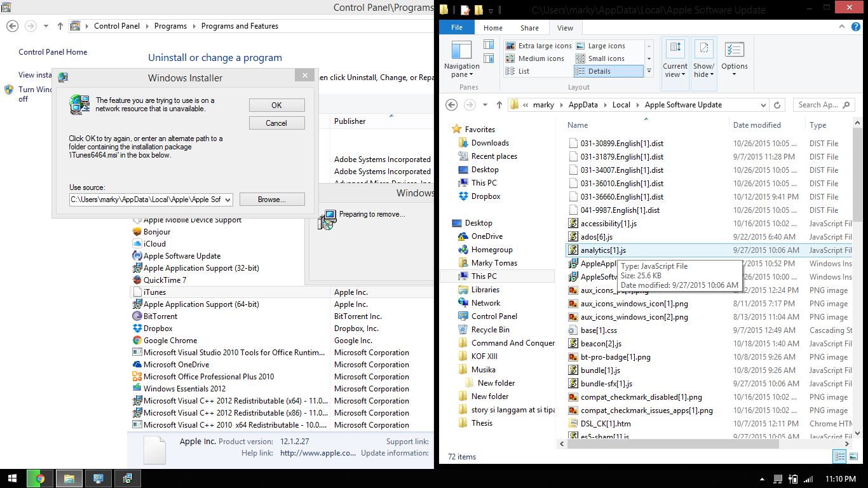Select Marky Tomas user folder in navigation pane
This screenshot has height=488, width=868.
point(494,263)
